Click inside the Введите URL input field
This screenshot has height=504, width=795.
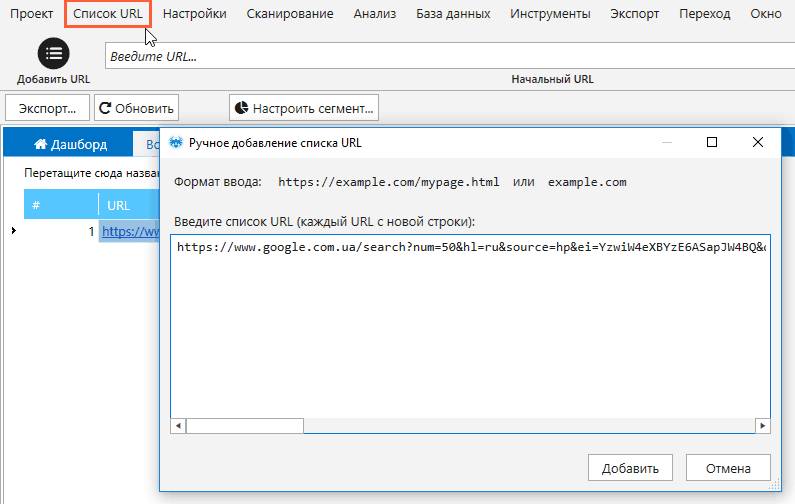coord(450,56)
